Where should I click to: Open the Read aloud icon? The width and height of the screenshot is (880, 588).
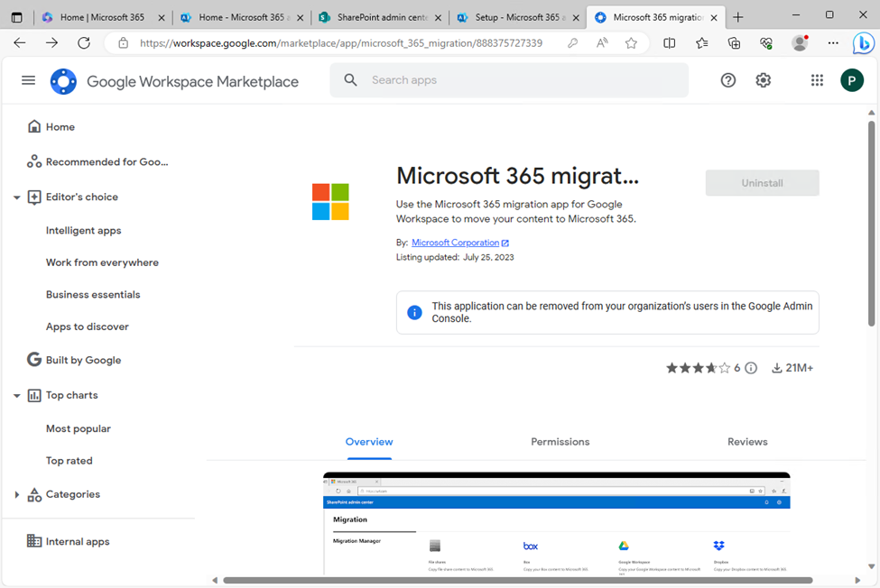(x=602, y=42)
